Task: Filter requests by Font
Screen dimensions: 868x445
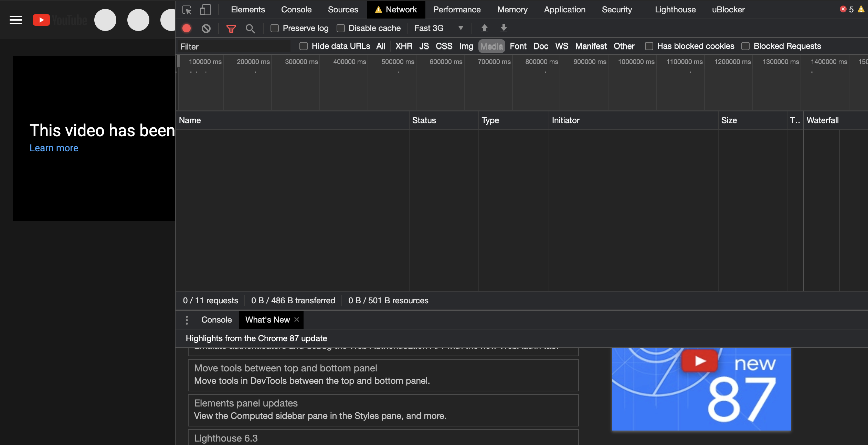Action: pyautogui.click(x=518, y=46)
